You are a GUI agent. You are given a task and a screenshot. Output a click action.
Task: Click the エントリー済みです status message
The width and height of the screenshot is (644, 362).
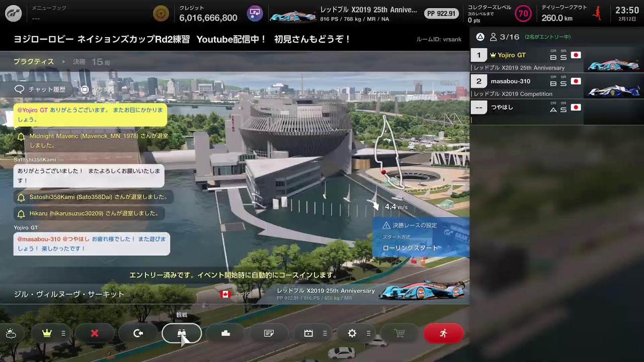click(233, 275)
